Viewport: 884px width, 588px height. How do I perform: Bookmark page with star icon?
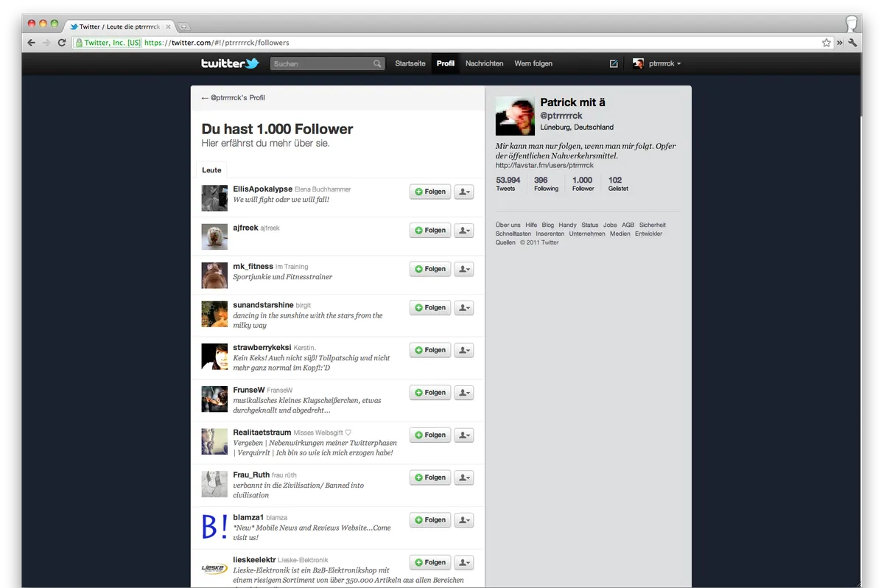point(827,43)
